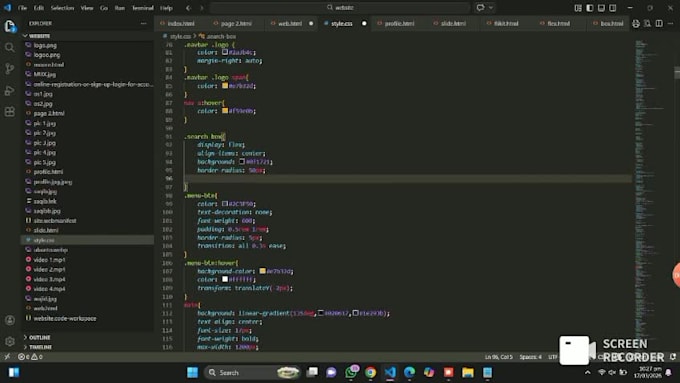This screenshot has height=383, width=680.
Task: Open the Accounts menu icon
Action: 10,320
